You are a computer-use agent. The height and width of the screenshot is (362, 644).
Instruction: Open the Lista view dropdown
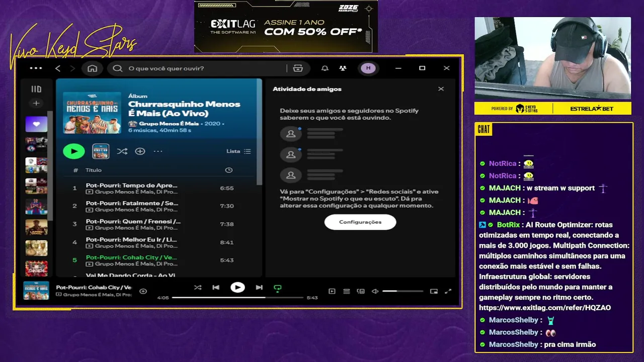coord(238,151)
